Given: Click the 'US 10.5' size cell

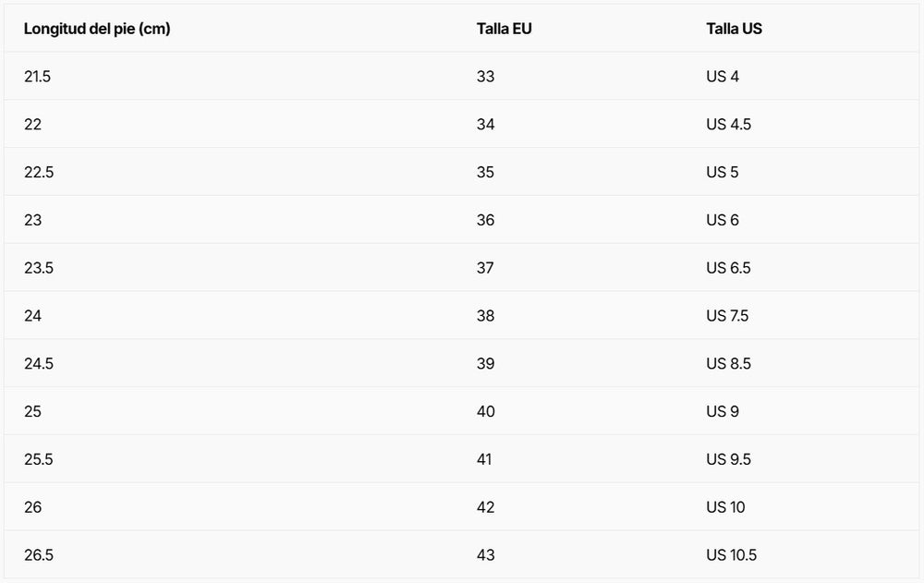Looking at the screenshot, I should [x=731, y=555].
